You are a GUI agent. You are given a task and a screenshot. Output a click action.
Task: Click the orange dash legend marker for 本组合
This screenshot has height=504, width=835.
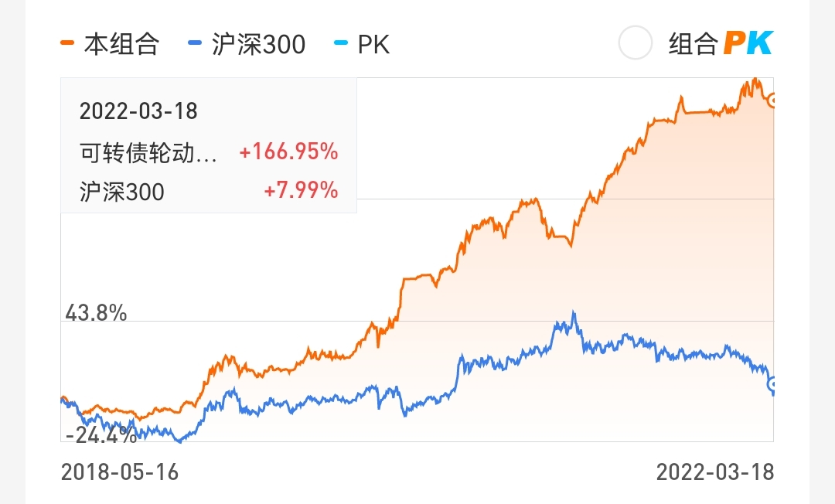(67, 44)
